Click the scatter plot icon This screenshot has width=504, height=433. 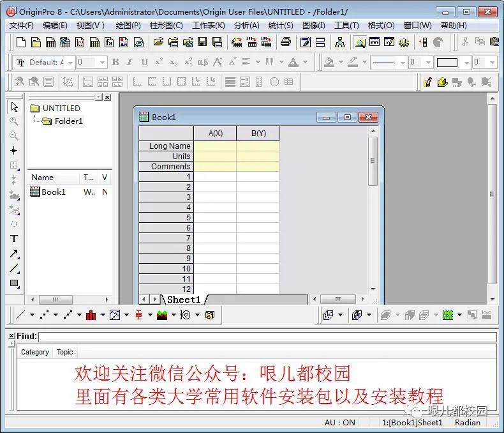45,315
